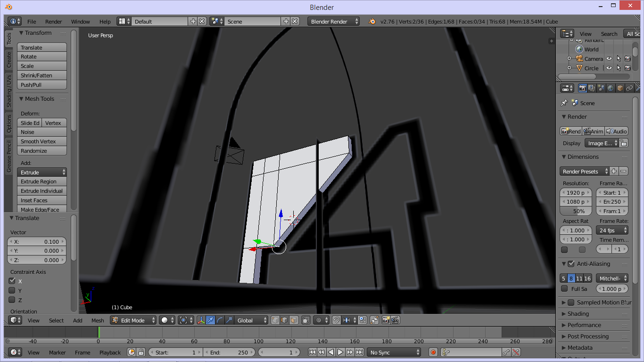Enable the Full Sample checkbox
Viewport: 644px width, 362px height.
tap(564, 288)
